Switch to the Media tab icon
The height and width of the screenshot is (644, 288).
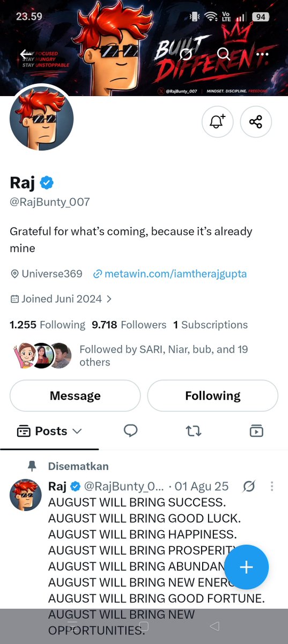[256, 431]
